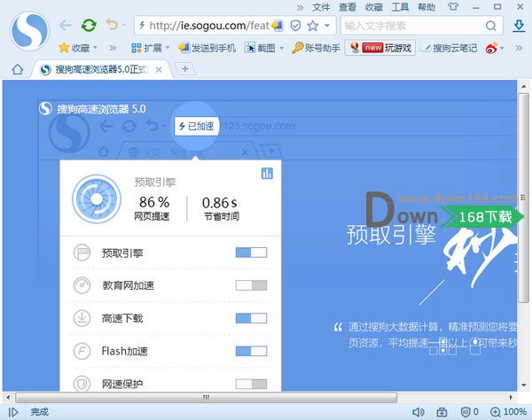
Task: Click the search magnifier icon
Action: tap(490, 26)
